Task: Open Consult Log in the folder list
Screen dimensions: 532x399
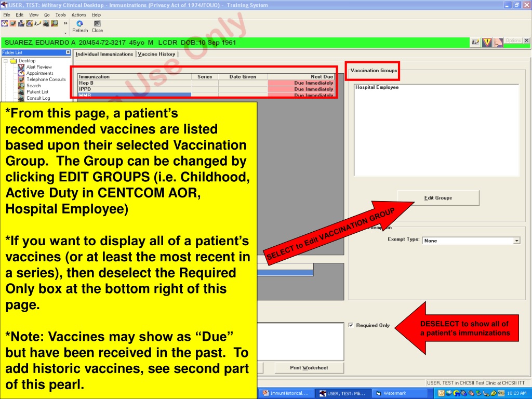Action: pos(38,98)
